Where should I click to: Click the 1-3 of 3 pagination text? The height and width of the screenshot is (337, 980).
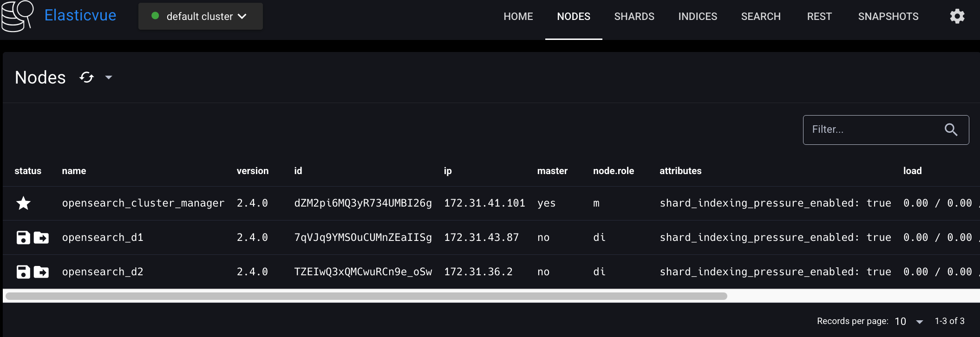tap(949, 321)
